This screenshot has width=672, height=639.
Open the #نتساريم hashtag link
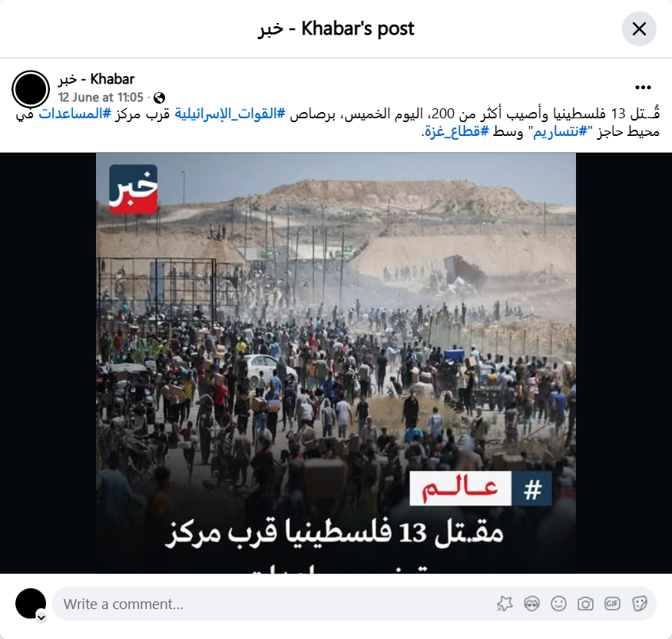560,131
